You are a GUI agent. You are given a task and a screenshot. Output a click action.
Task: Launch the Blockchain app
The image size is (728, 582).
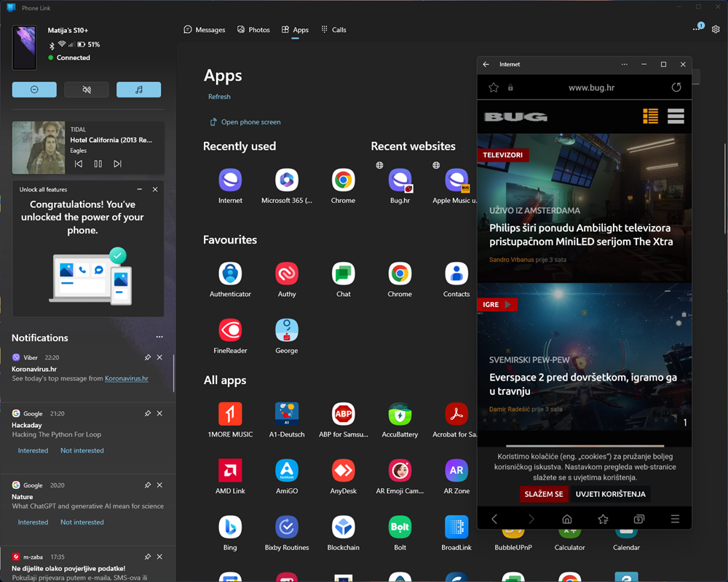(343, 527)
